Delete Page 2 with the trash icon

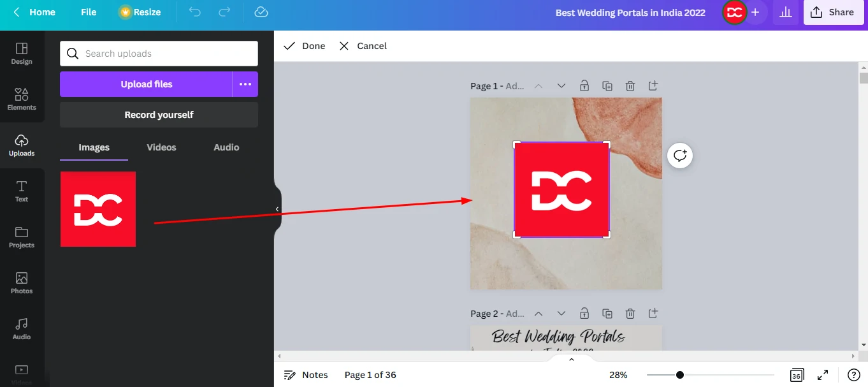pyautogui.click(x=630, y=314)
